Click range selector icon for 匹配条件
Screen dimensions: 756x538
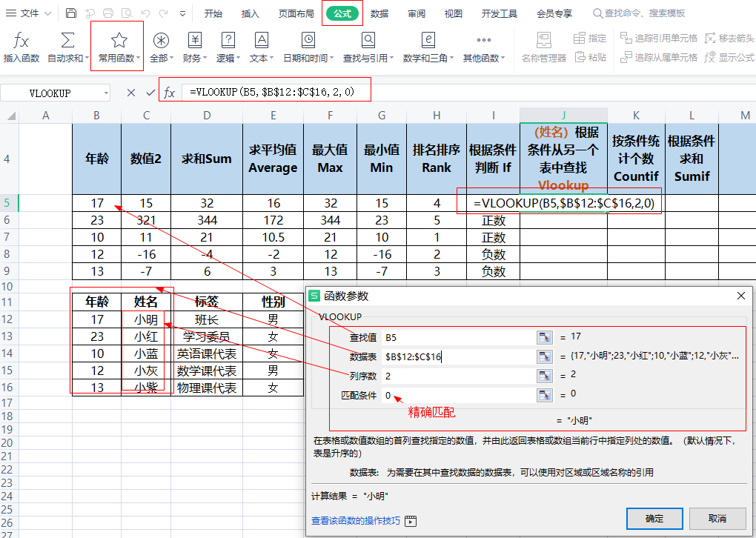coord(544,395)
